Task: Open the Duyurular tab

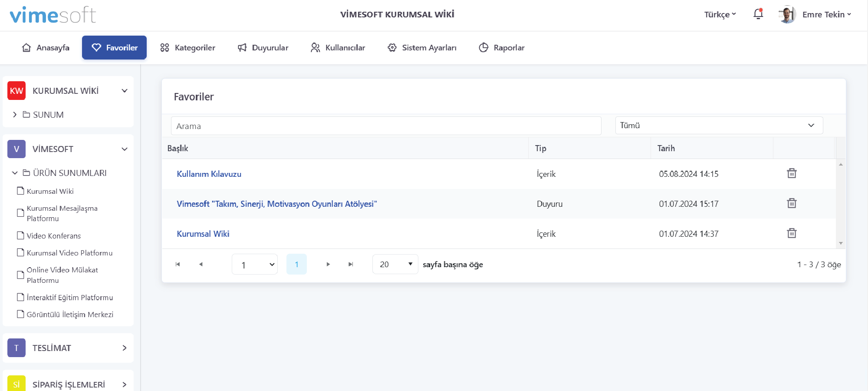Action: click(263, 47)
